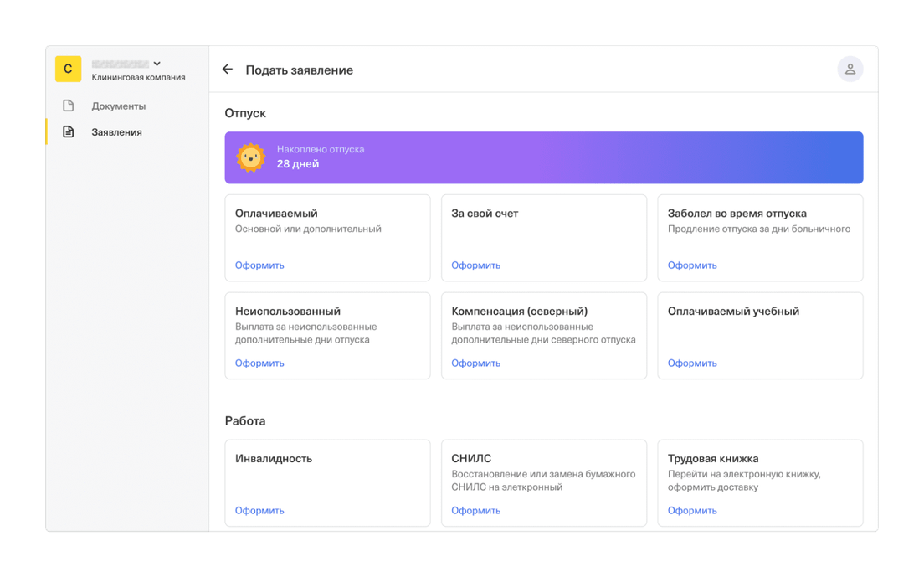Click the За свой счет card title
The height and width of the screenshot is (577, 924).
pyautogui.click(x=485, y=214)
